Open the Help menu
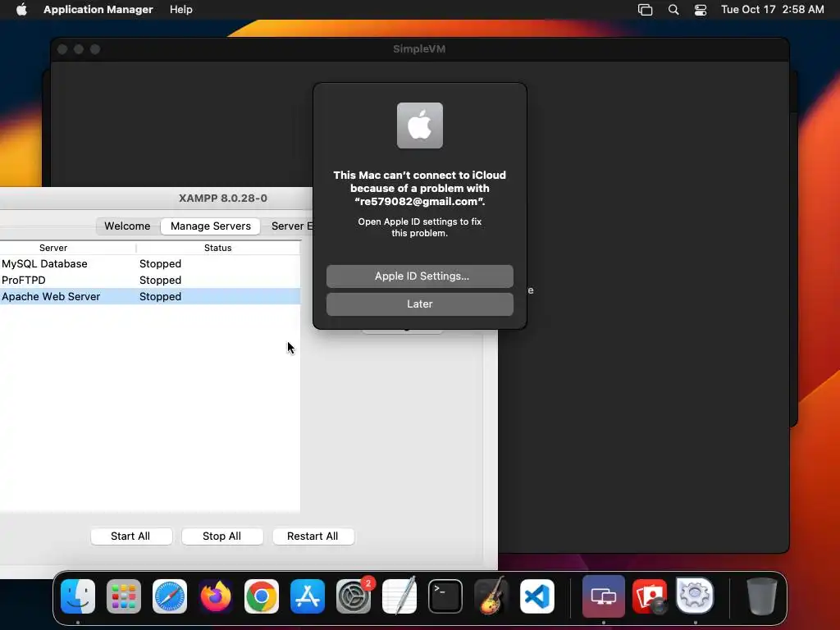 point(181,10)
